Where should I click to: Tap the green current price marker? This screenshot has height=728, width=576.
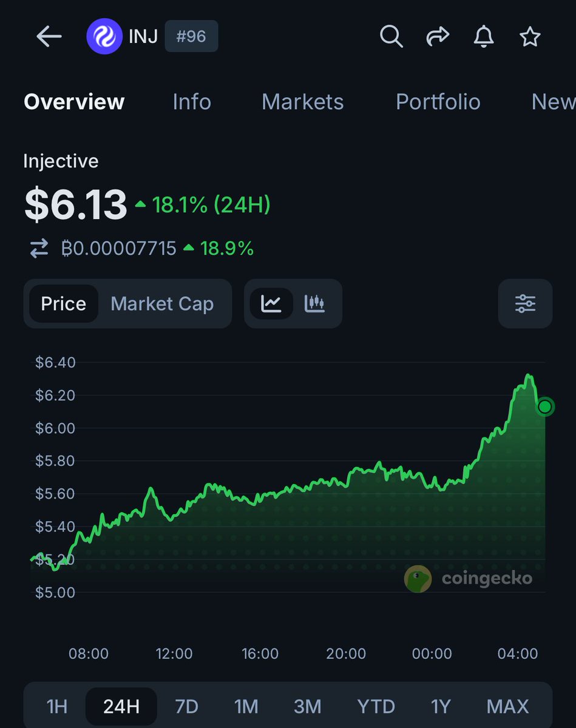pyautogui.click(x=545, y=406)
